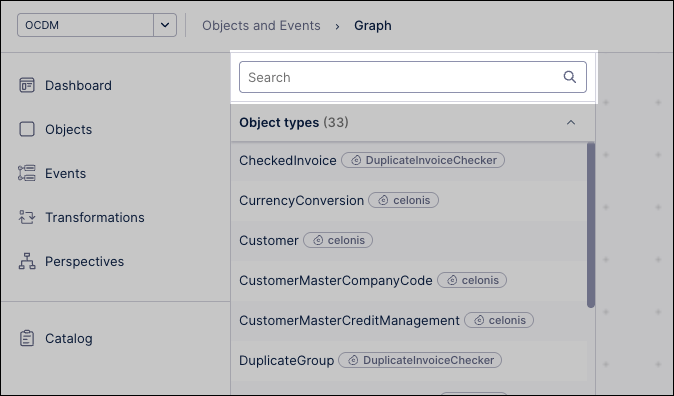The height and width of the screenshot is (396, 674).
Task: Click DuplicateGroup's DuplicateInvoiceChecker tag
Action: tap(420, 360)
